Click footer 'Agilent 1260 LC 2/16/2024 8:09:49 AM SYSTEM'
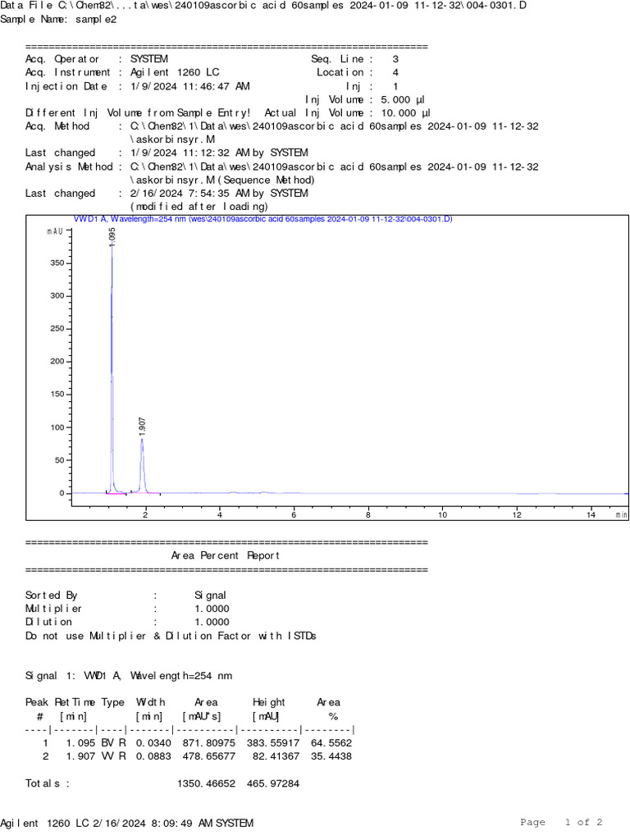This screenshot has height=840, width=630. point(127,824)
